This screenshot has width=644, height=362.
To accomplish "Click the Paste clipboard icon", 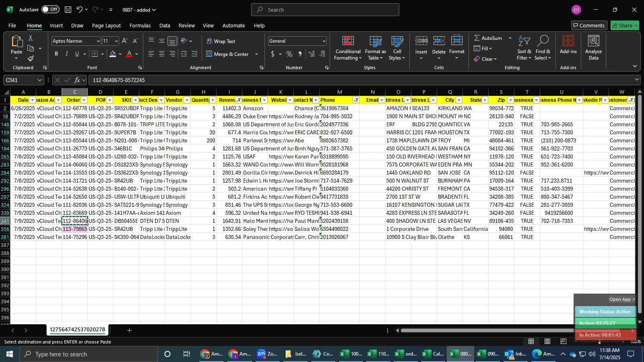I will pyautogui.click(x=17, y=41).
